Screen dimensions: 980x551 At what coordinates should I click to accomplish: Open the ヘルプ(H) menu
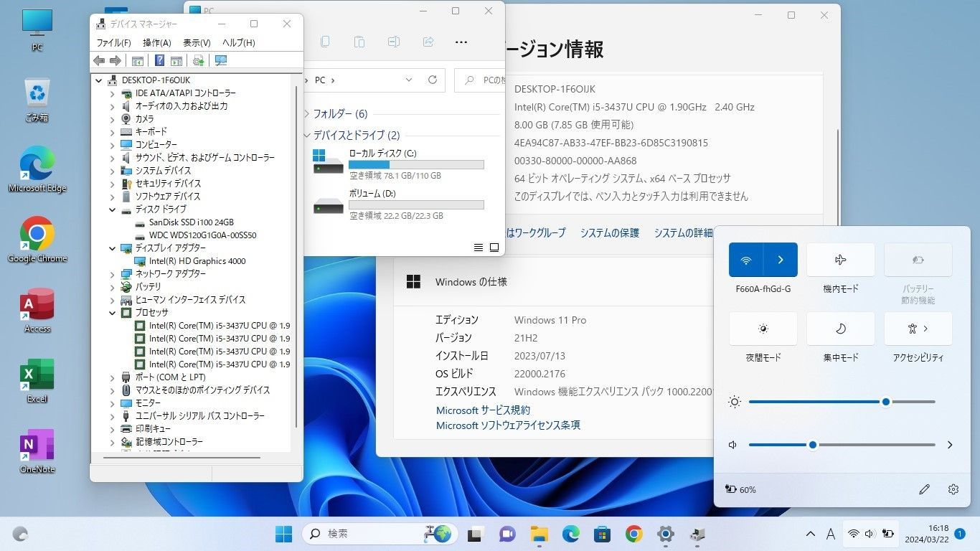(239, 43)
